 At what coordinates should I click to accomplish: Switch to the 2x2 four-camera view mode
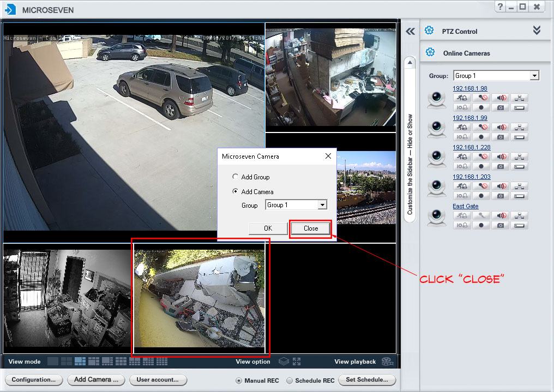[67, 361]
